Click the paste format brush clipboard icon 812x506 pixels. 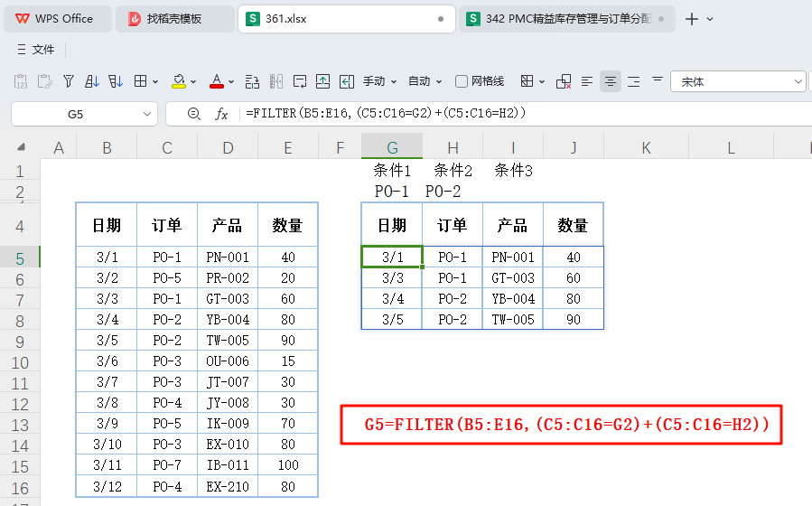click(x=44, y=81)
